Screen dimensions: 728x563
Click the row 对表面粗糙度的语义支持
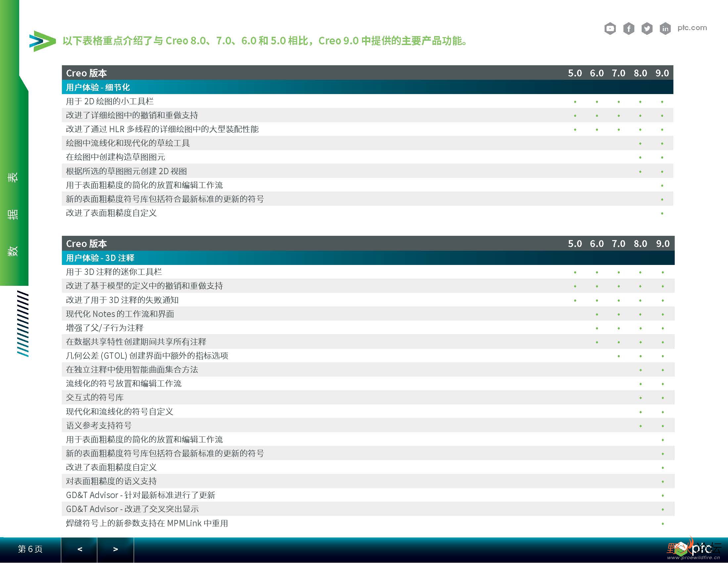(368, 481)
